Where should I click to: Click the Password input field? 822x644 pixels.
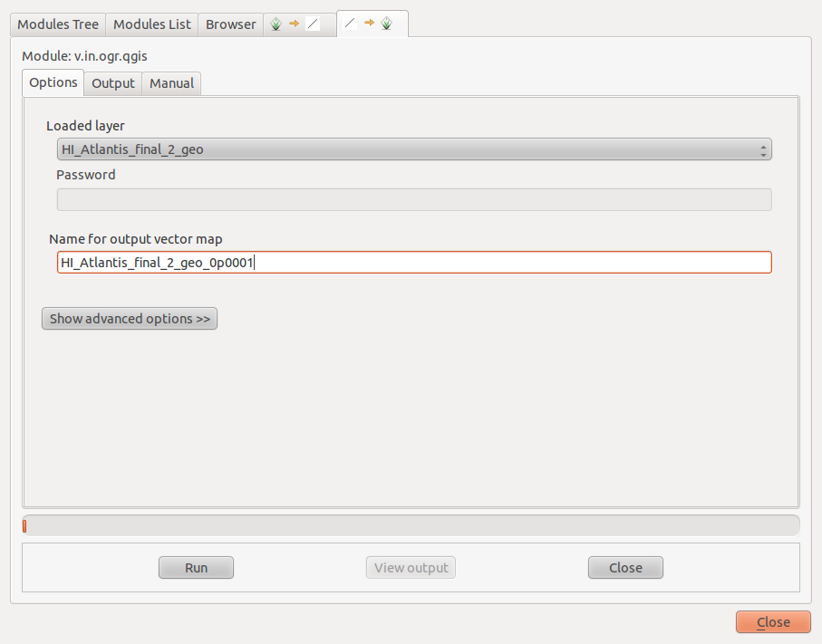pyautogui.click(x=413, y=199)
